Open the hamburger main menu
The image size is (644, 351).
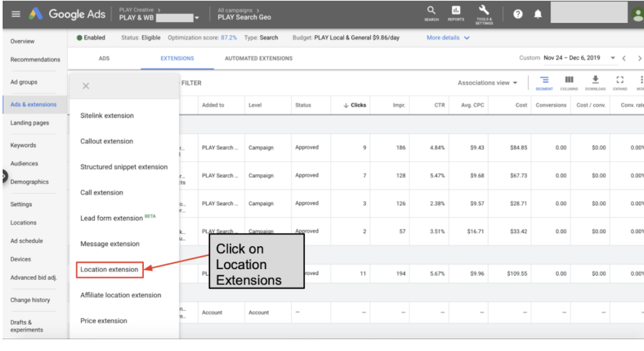click(16, 14)
